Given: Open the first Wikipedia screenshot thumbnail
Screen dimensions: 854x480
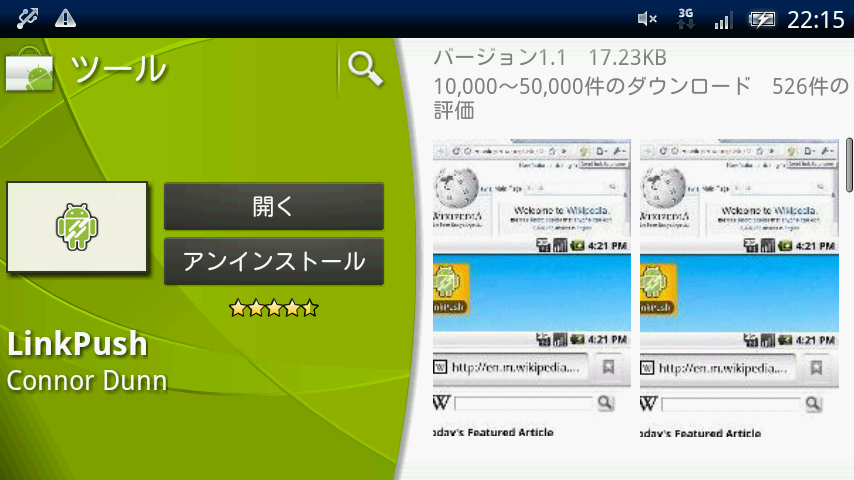Looking at the screenshot, I should pos(532,289).
